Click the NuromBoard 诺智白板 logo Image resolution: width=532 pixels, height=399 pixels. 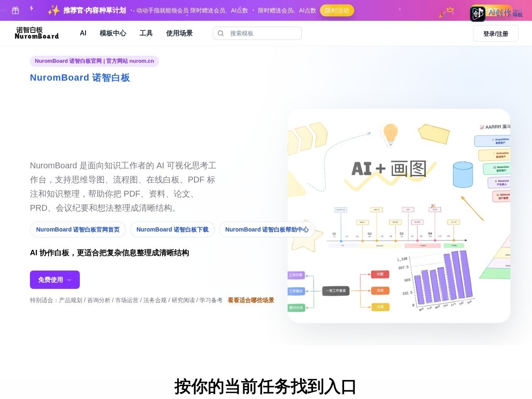[x=37, y=33]
